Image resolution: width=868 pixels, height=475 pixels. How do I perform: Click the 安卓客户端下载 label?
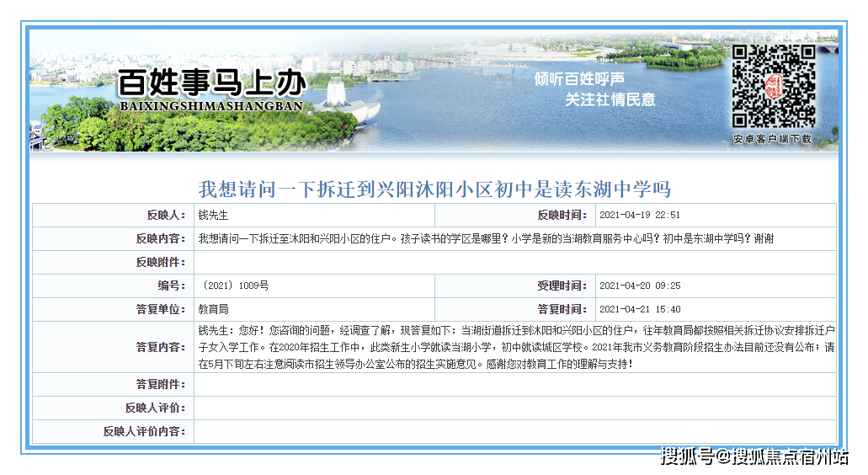[x=772, y=139]
